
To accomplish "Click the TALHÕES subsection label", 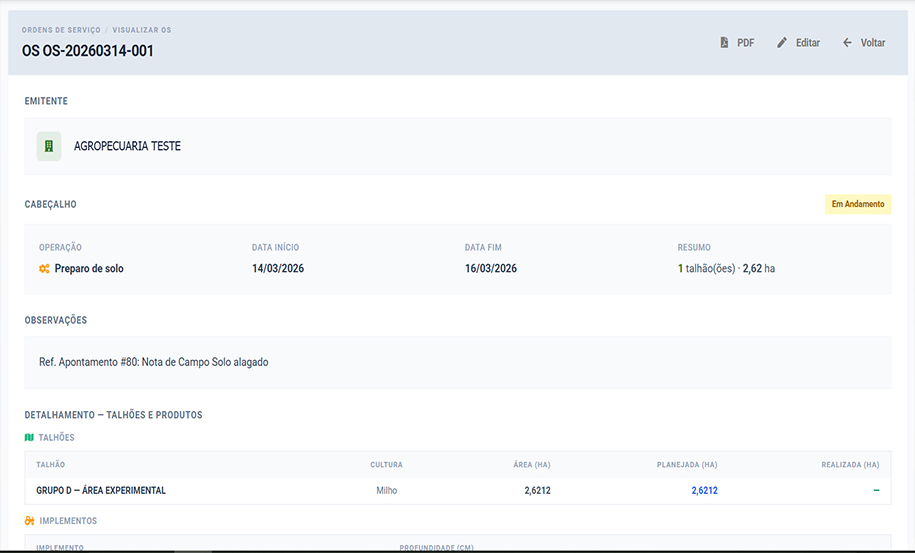I will [x=57, y=438].
